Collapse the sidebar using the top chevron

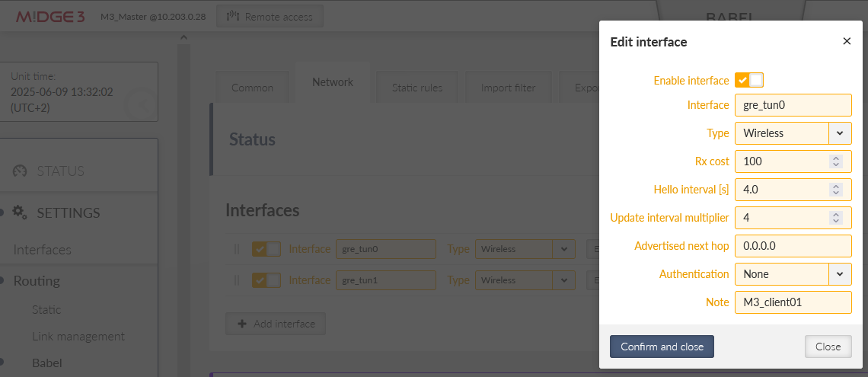[183, 37]
